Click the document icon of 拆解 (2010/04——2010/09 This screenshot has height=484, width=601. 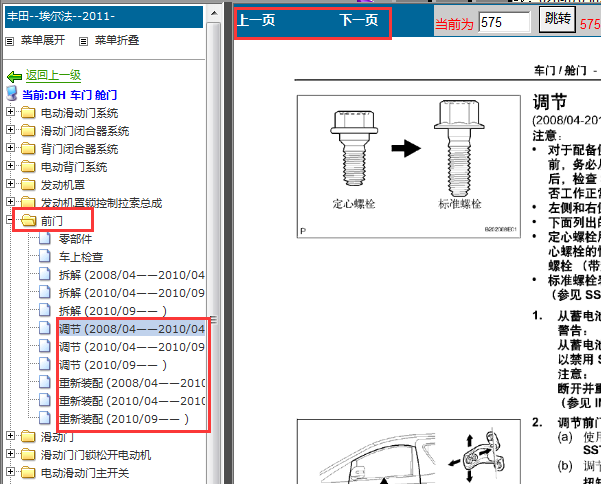(45, 292)
